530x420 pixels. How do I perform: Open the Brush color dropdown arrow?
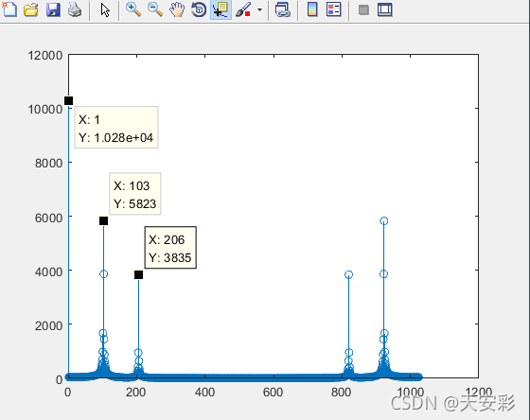click(x=259, y=9)
